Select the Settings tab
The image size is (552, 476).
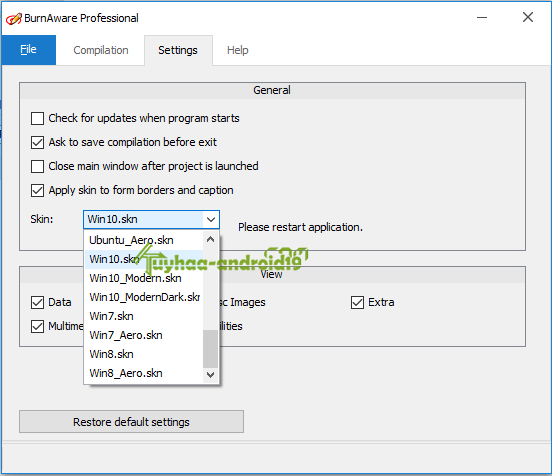178,50
